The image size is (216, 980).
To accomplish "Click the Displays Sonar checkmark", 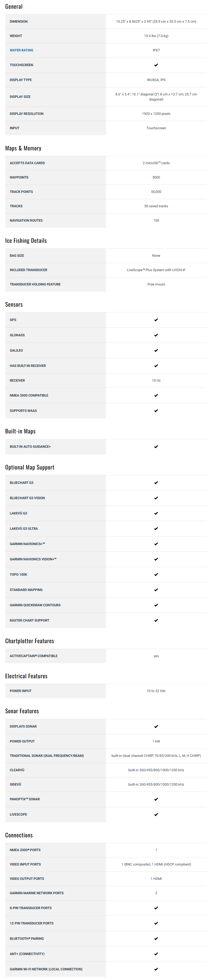I will (x=156, y=726).
